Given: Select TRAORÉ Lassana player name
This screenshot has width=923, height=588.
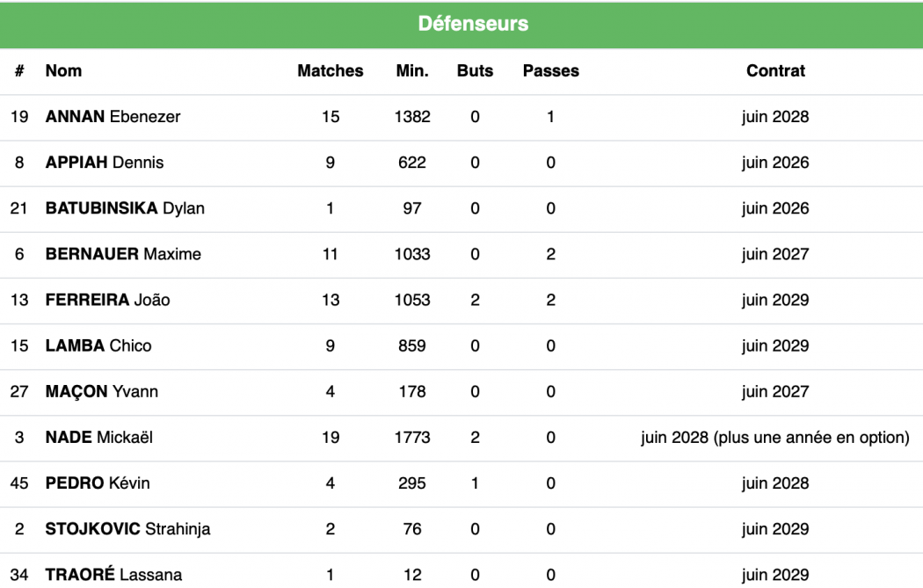Looking at the screenshot, I should pos(113,575).
